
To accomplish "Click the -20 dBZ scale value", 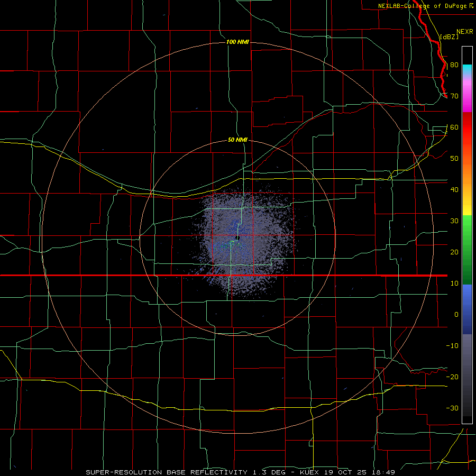I will [x=452, y=377].
